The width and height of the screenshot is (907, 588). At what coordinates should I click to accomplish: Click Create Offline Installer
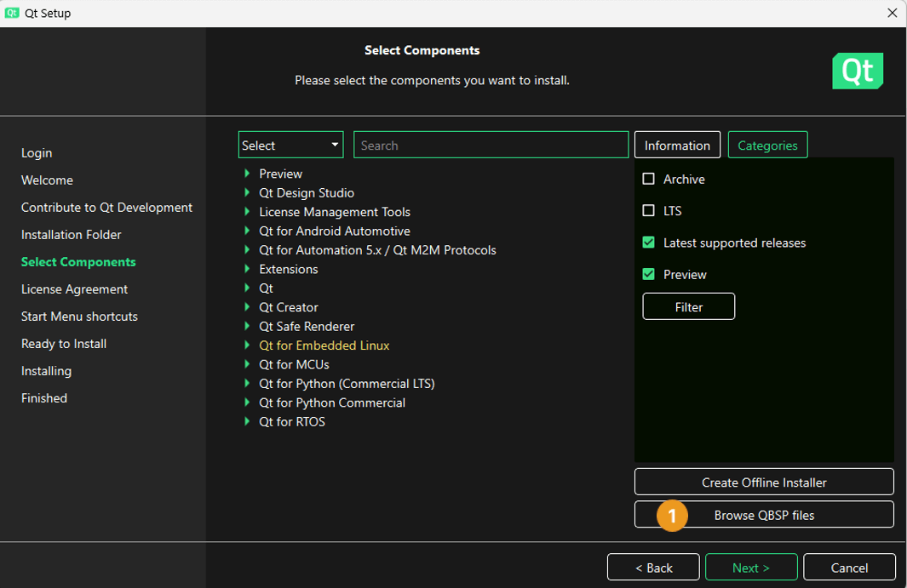[763, 482]
